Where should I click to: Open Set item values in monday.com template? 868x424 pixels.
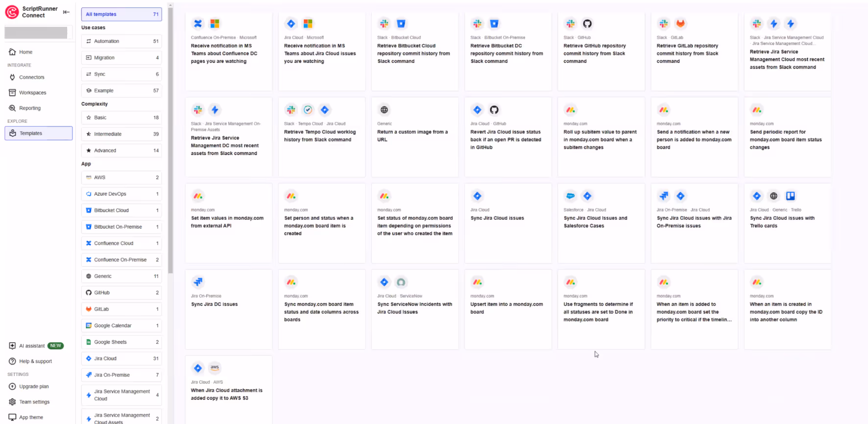[x=229, y=223]
